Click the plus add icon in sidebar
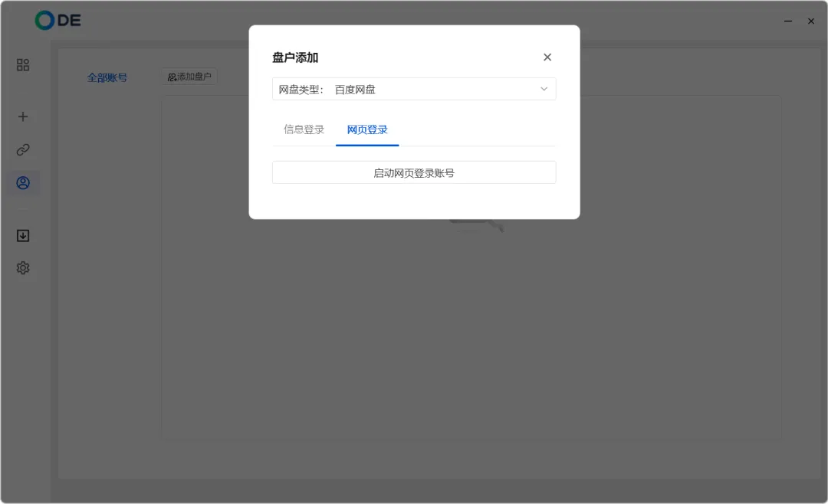Image resolution: width=828 pixels, height=504 pixels. coord(23,116)
